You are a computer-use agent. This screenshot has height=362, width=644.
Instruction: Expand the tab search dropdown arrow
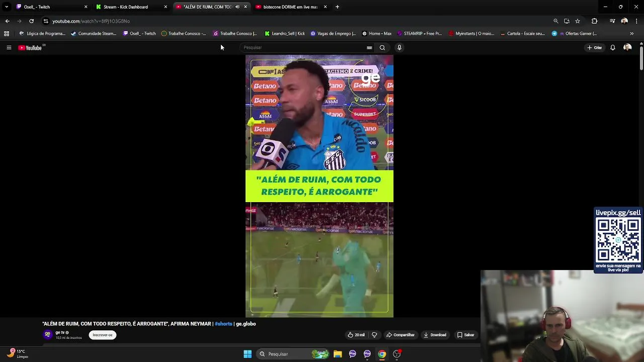pyautogui.click(x=6, y=7)
